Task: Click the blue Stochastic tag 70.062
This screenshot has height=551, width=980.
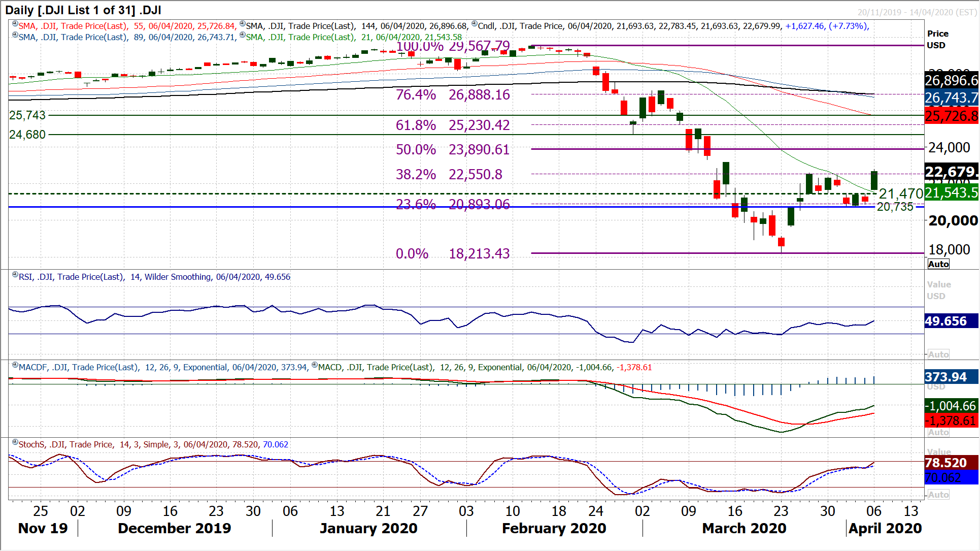Action: (x=951, y=477)
